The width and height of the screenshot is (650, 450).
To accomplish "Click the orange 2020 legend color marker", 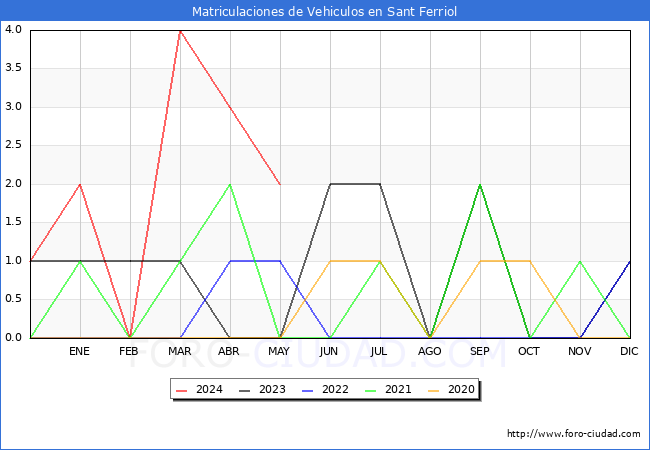I will (434, 390).
